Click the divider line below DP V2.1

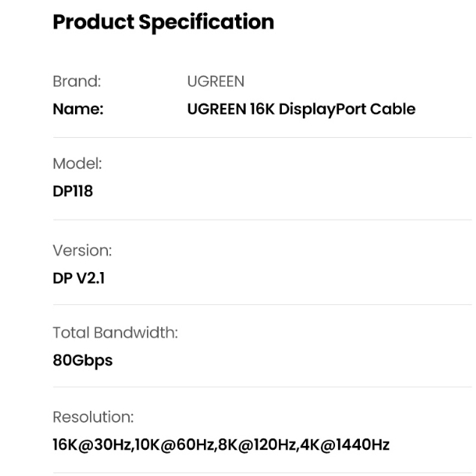click(x=262, y=304)
